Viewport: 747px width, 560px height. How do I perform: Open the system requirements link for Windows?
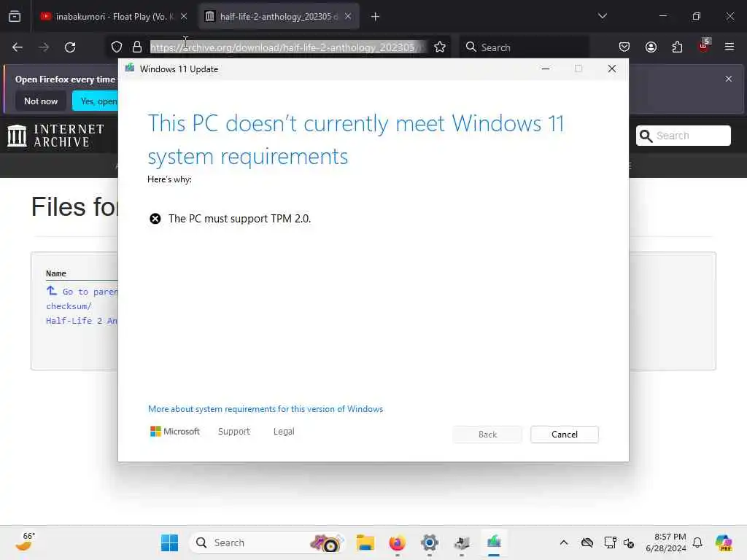pyautogui.click(x=266, y=409)
